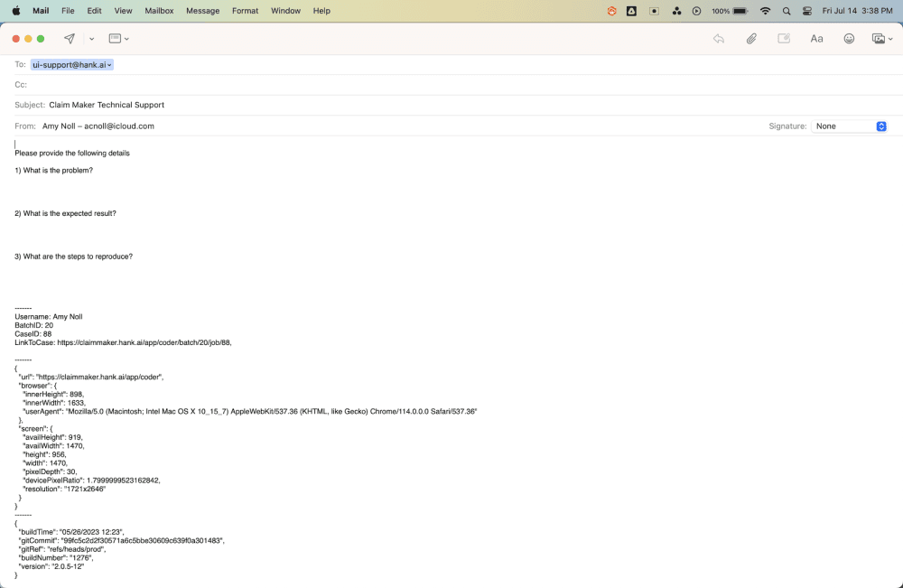This screenshot has height=588, width=903.
Task: Attach a file using the paperclip icon
Action: [751, 39]
